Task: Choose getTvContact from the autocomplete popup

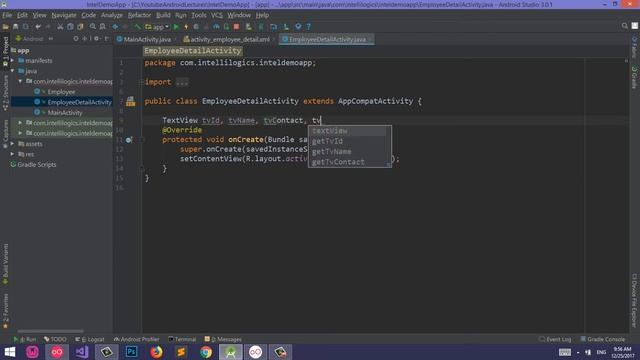Action: pyautogui.click(x=349, y=162)
